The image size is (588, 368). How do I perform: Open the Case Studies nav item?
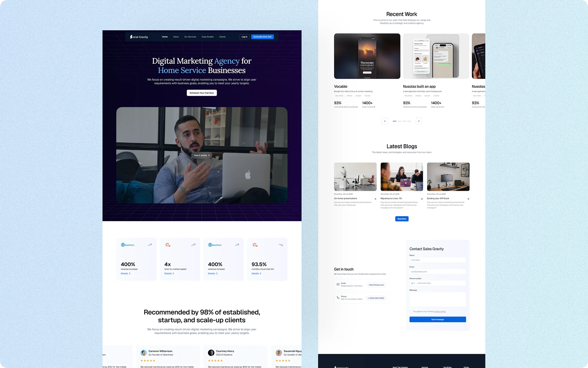tap(207, 37)
